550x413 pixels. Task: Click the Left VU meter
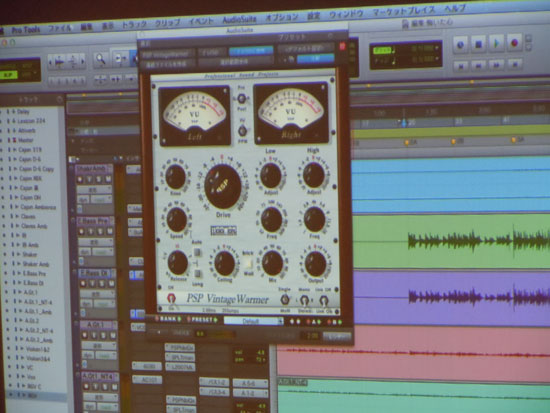tap(195, 116)
